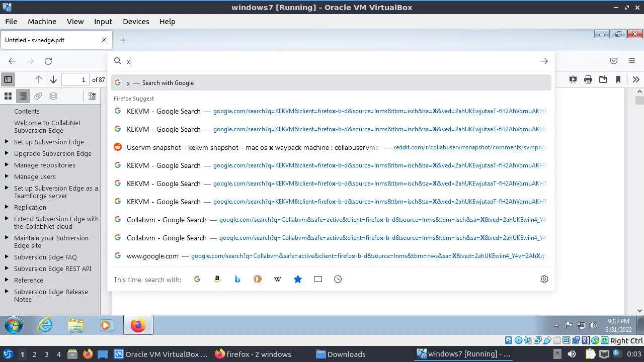
Task: Switch to workspace 2 on host panel
Action: tap(35, 354)
